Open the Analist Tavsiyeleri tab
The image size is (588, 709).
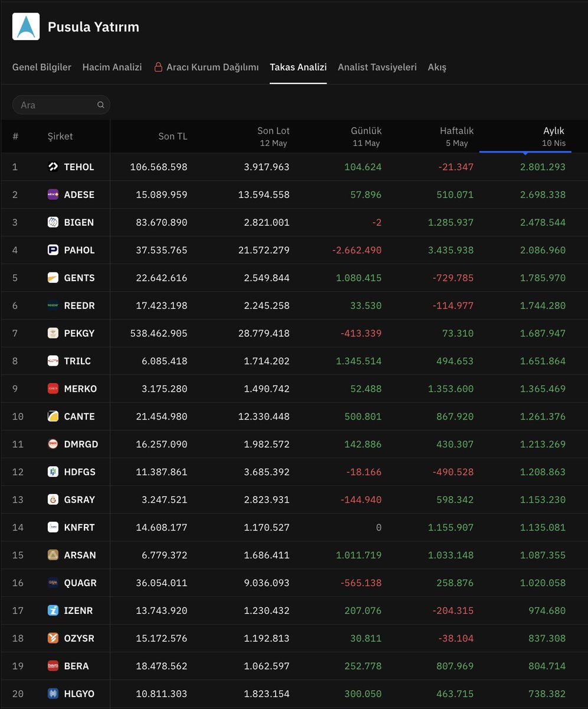(x=377, y=67)
